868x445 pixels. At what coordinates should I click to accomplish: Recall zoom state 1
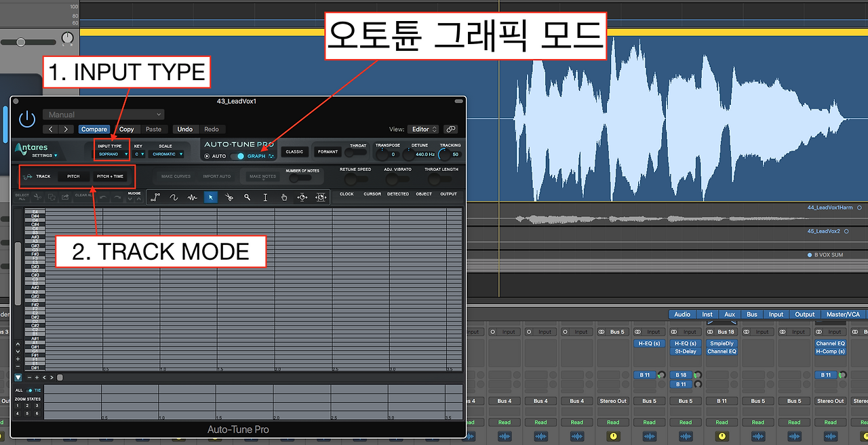click(18, 406)
